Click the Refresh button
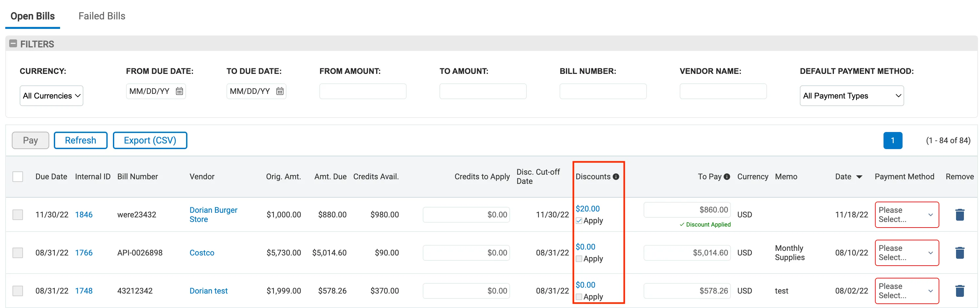This screenshot has height=308, width=980. coord(80,141)
